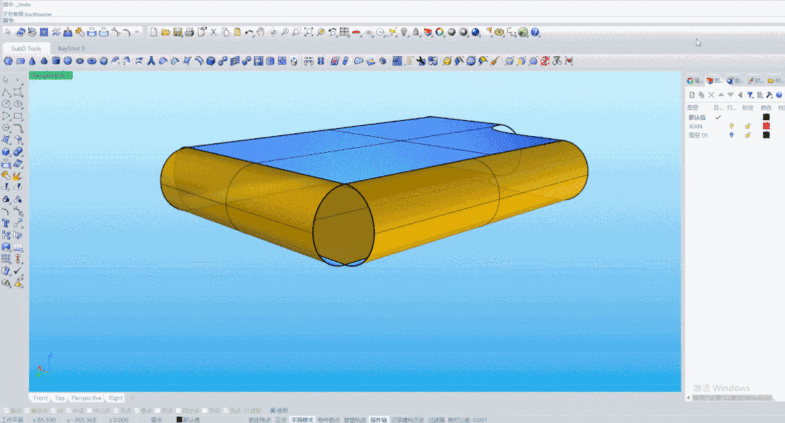Toggle the first osnap checkbox in bottom bar
The width and height of the screenshot is (785, 423).
pyautogui.click(x=4, y=410)
